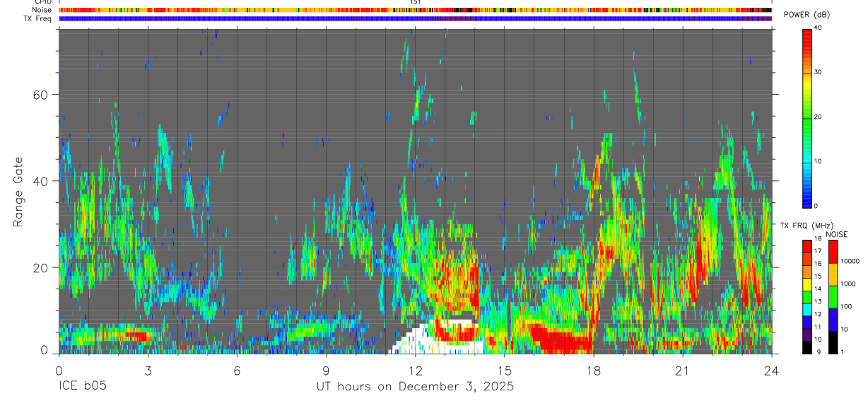
Task: Click the '15' hour tick on the time axis
Action: click(504, 371)
